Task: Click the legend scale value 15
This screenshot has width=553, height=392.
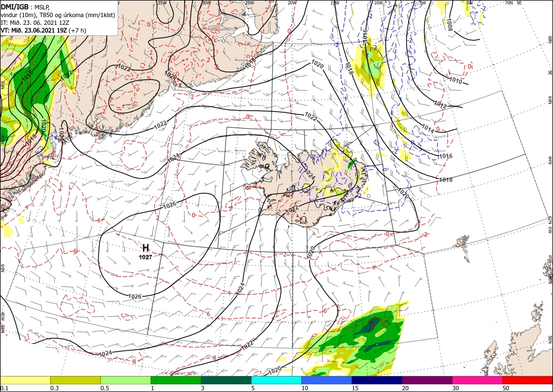Action: click(355, 388)
